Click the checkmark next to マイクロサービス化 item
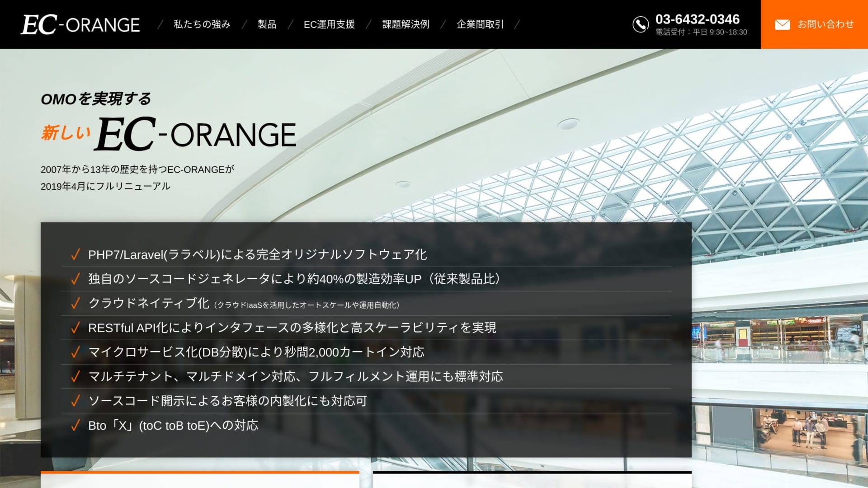This screenshot has width=868, height=488. [x=75, y=352]
